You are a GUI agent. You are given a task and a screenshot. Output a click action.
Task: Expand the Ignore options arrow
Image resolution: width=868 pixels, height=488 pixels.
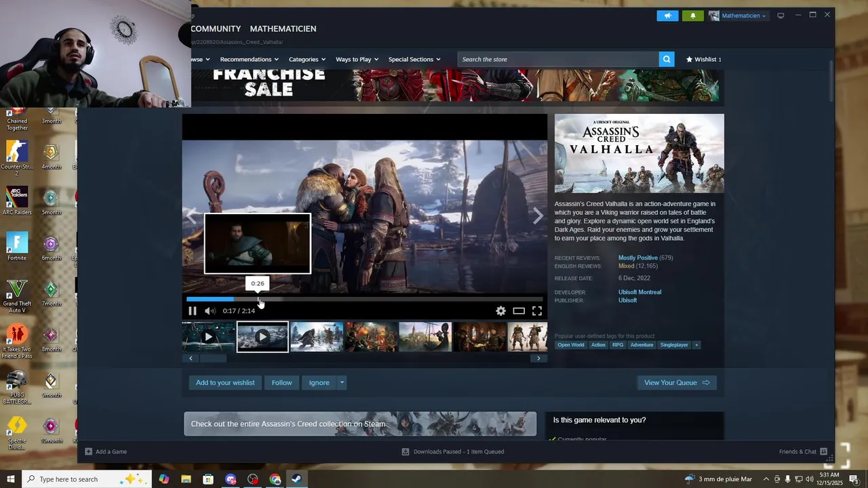click(342, 382)
